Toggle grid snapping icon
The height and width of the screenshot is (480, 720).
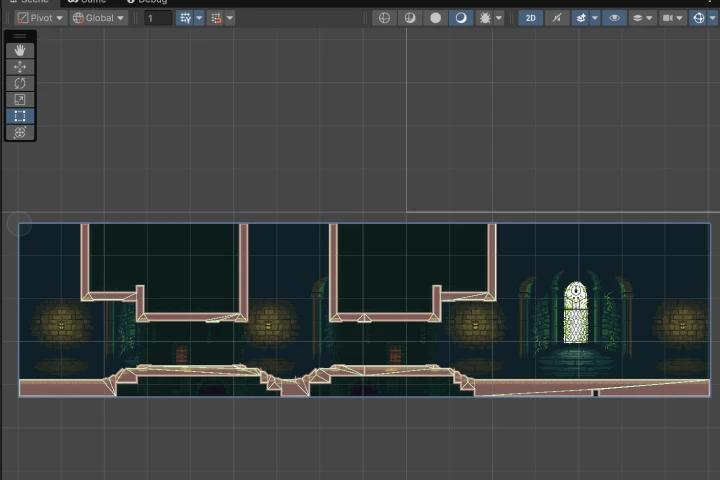tap(185, 18)
